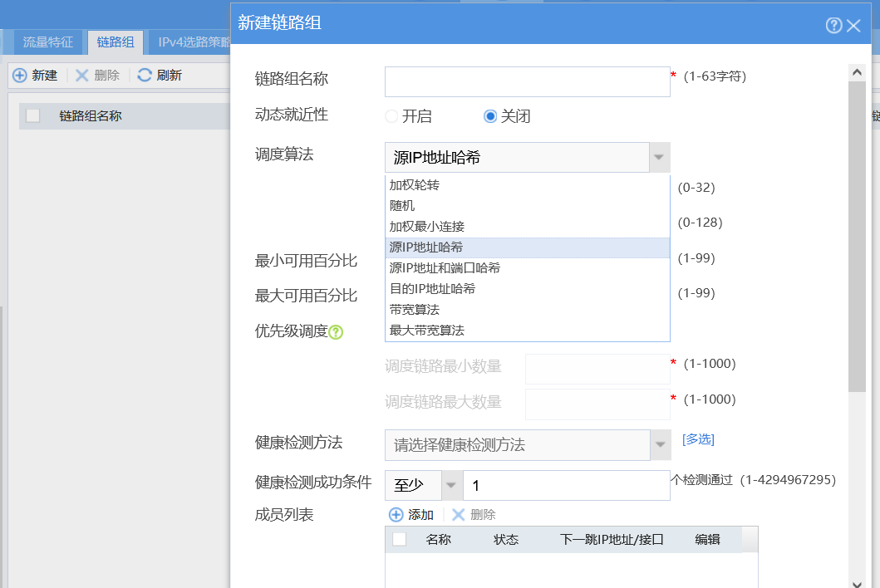Viewport: 880px width, 588px height.
Task: Click the green help icon beside 优先级调度
Action: click(336, 332)
